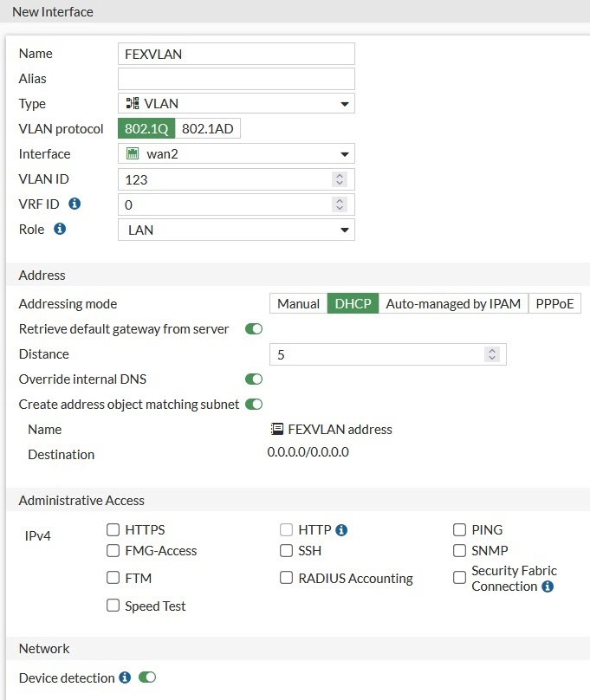Click the Security Fabric Connection info icon
Image resolution: width=590 pixels, height=700 pixels.
pyautogui.click(x=546, y=586)
